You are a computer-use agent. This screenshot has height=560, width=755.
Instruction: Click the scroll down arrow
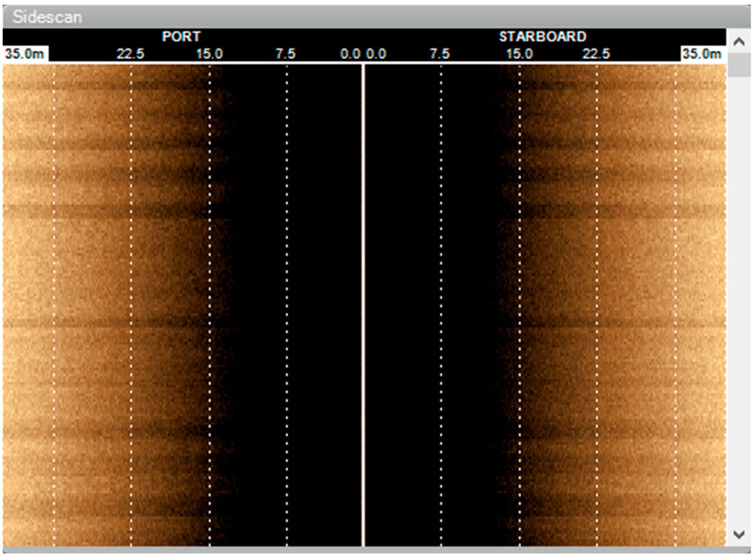739,534
